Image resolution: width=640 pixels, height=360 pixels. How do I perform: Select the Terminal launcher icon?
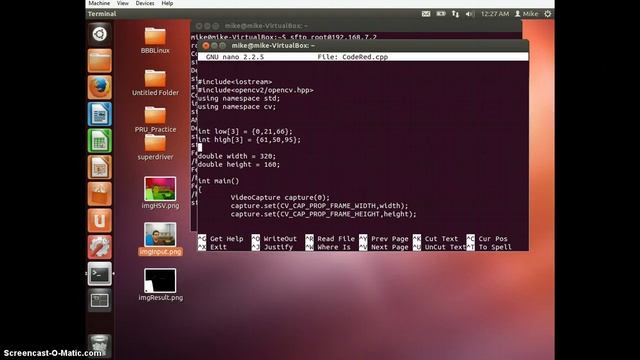coord(100,273)
